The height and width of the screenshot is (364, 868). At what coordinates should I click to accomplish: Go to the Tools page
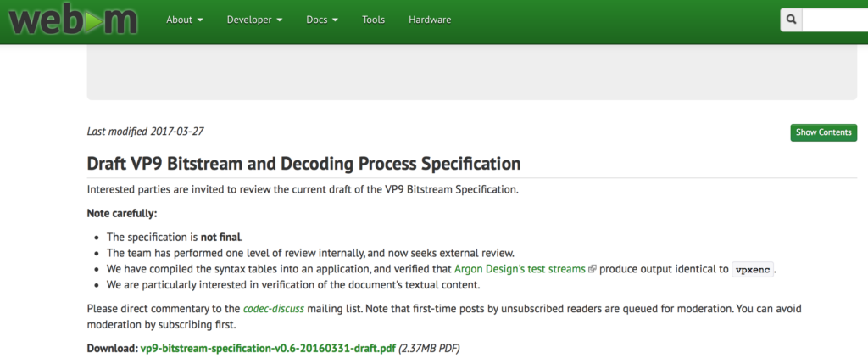click(x=373, y=20)
